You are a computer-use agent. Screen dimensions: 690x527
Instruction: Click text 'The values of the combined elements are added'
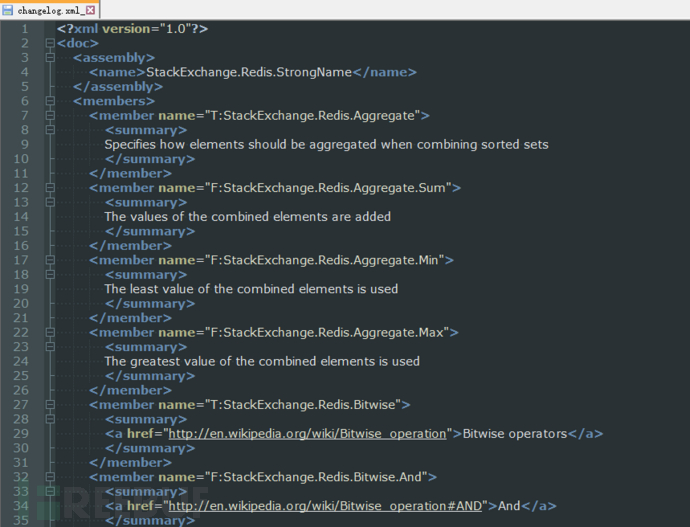(x=247, y=217)
